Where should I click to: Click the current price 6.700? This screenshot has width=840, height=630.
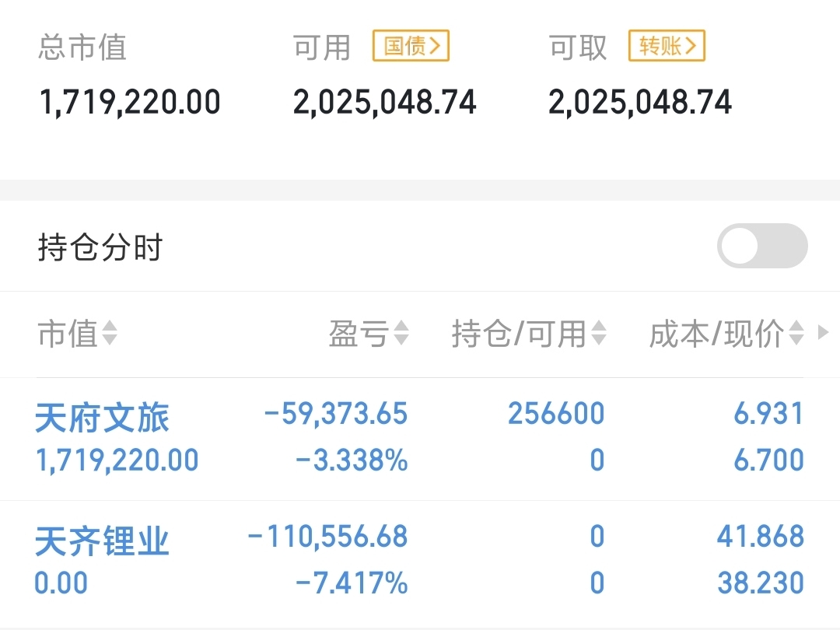coord(768,460)
